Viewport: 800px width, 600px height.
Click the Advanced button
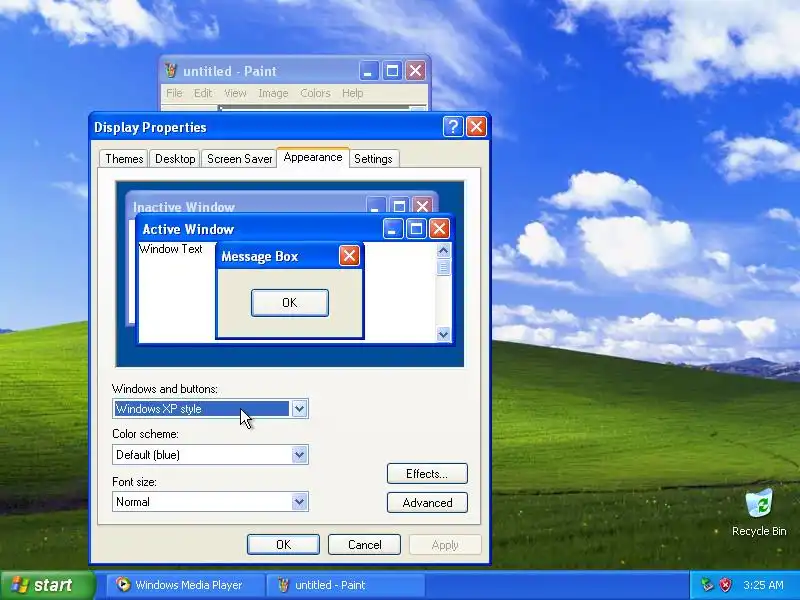tap(427, 503)
